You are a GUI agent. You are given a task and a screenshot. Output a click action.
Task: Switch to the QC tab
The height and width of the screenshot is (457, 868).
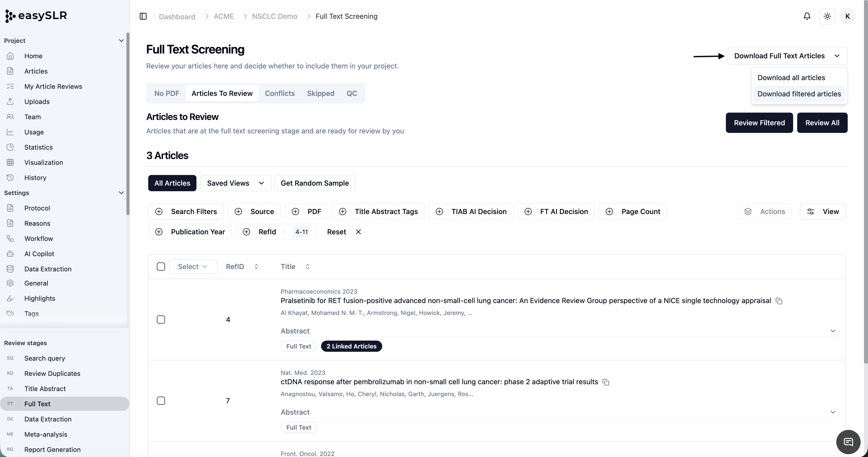[352, 93]
